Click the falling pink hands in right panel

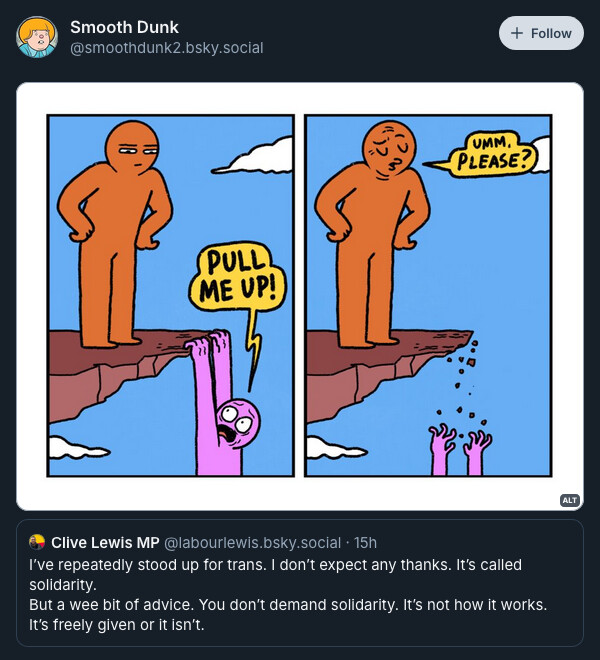460,450
